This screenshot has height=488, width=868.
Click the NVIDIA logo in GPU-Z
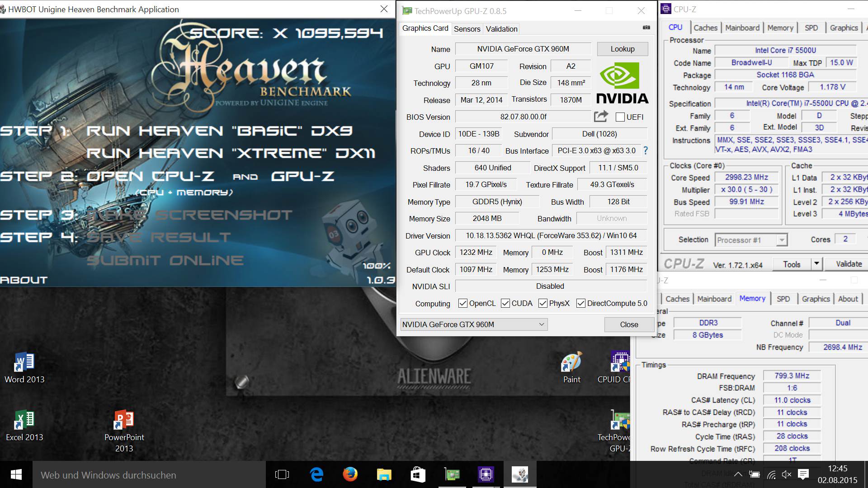[623, 83]
